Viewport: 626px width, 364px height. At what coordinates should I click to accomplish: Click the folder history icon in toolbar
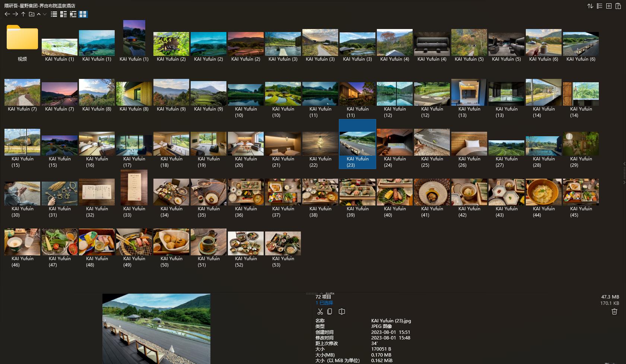tap(32, 14)
